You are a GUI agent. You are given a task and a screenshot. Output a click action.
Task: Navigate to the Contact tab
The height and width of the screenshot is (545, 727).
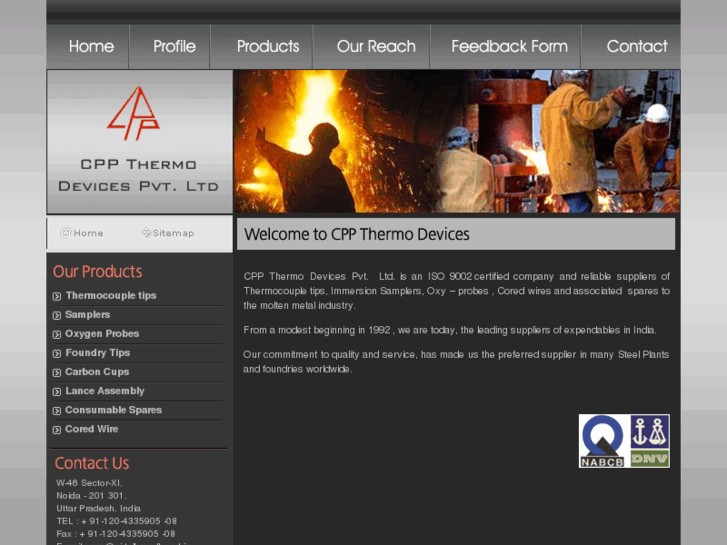pos(637,46)
